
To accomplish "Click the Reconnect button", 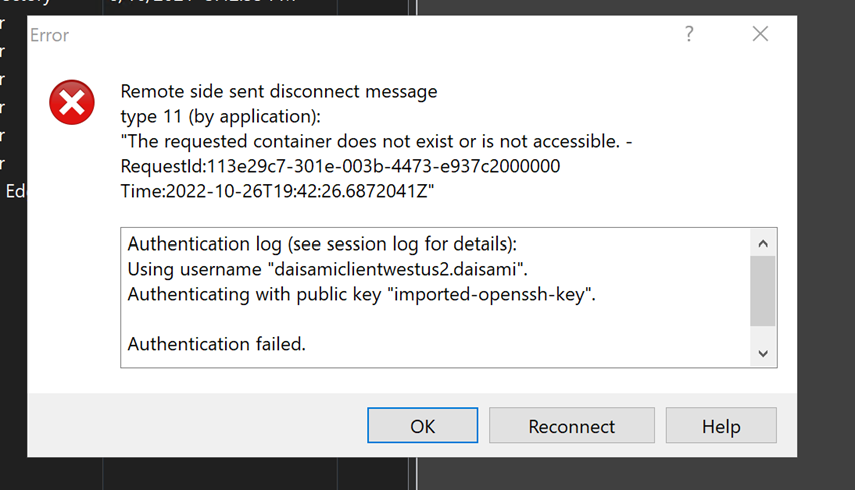I will [x=571, y=426].
